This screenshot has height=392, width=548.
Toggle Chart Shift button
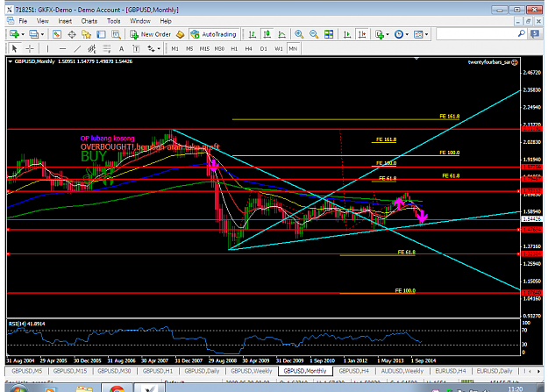pyautogui.click(x=362, y=34)
